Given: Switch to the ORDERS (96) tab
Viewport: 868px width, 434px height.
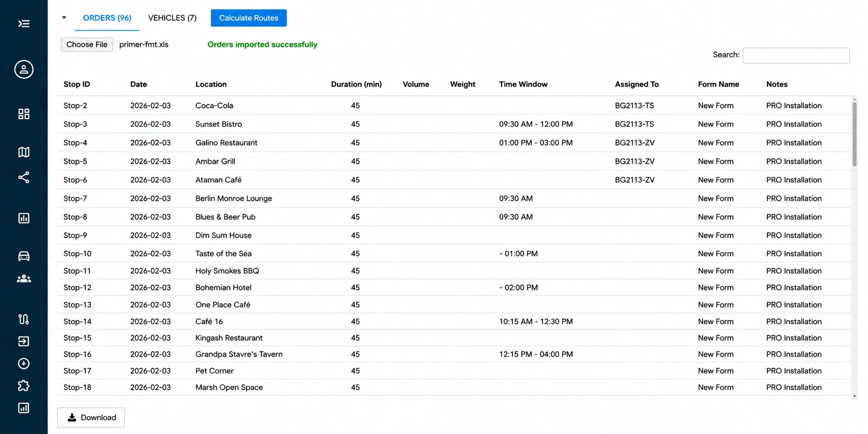Looking at the screenshot, I should tap(107, 18).
